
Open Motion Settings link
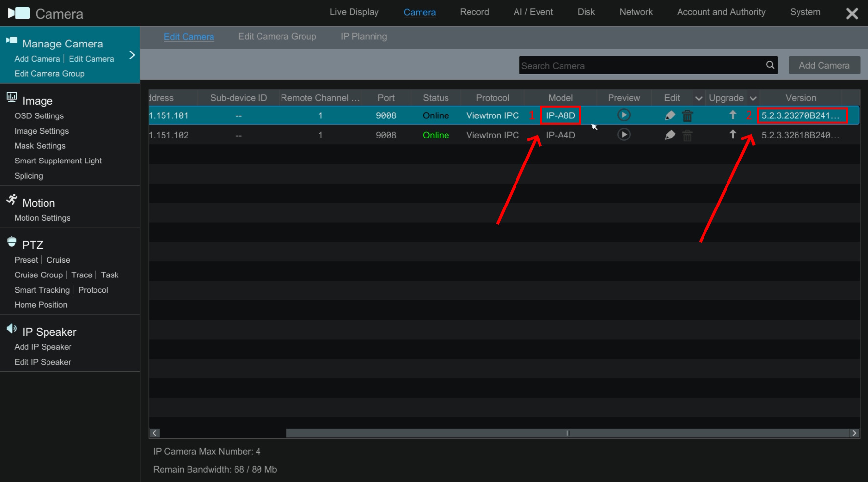tap(43, 218)
